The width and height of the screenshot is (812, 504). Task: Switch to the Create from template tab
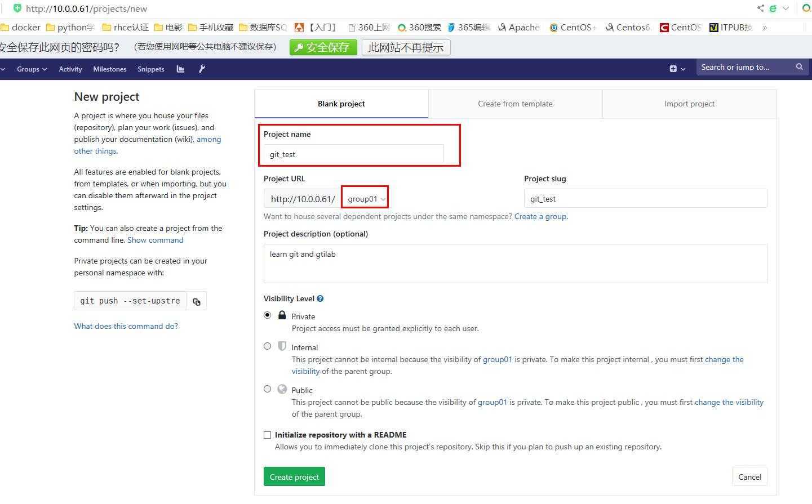click(x=515, y=104)
